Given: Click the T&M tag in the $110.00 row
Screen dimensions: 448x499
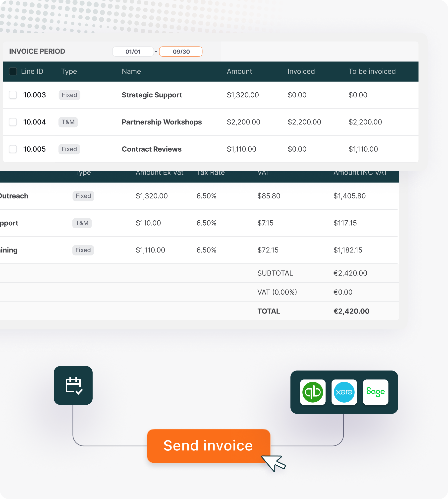Looking at the screenshot, I should (82, 223).
